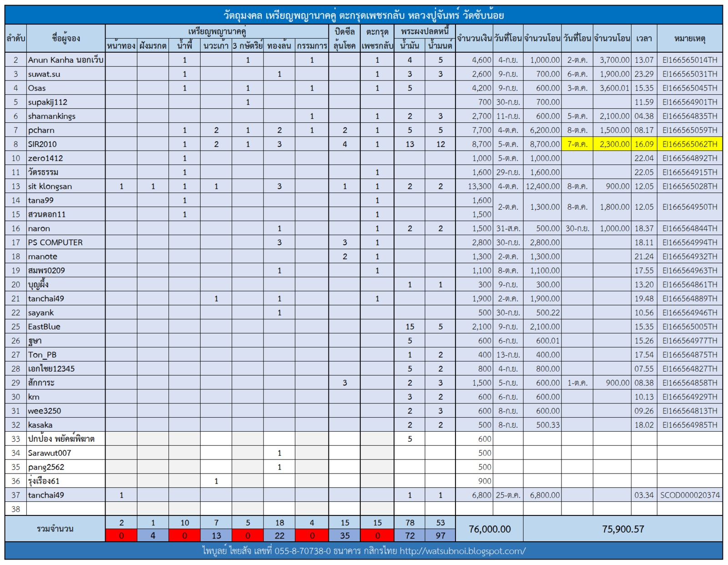The height and width of the screenshot is (565, 728).
Task: Select the 'supakij112' name cell
Action: pos(66,102)
